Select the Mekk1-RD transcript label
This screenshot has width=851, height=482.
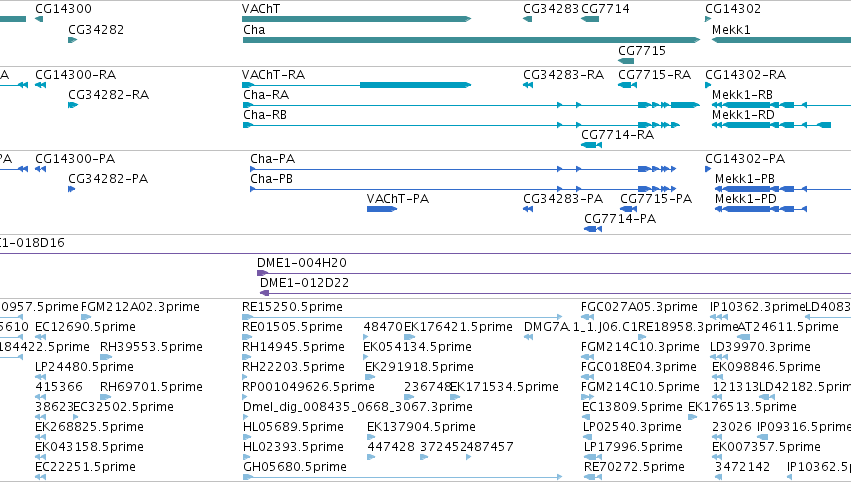coord(743,115)
